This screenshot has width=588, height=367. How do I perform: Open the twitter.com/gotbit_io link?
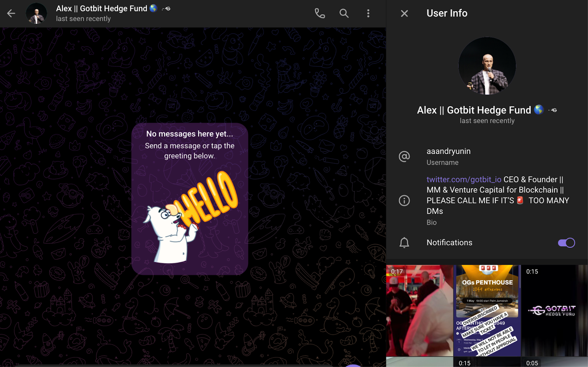pyautogui.click(x=464, y=179)
